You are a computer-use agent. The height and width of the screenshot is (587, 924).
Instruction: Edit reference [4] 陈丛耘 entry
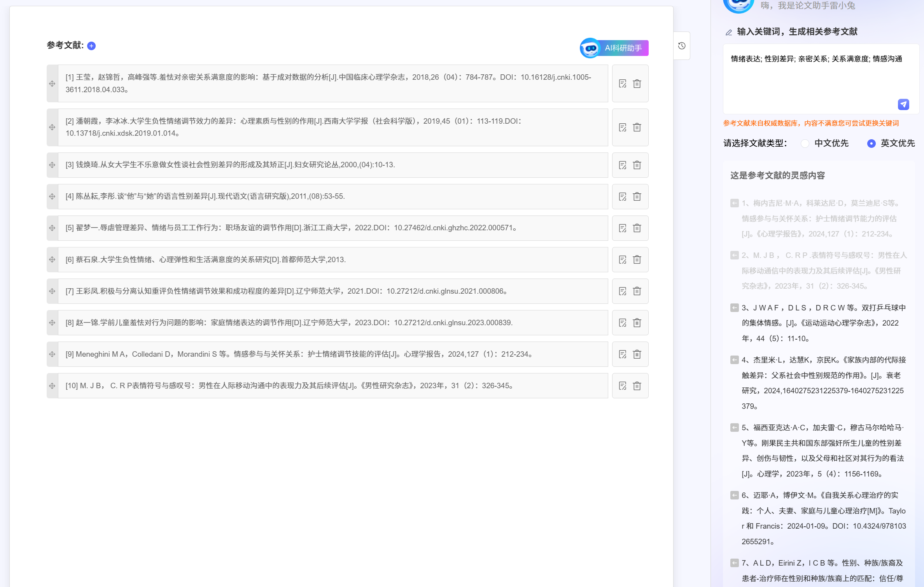tap(623, 196)
